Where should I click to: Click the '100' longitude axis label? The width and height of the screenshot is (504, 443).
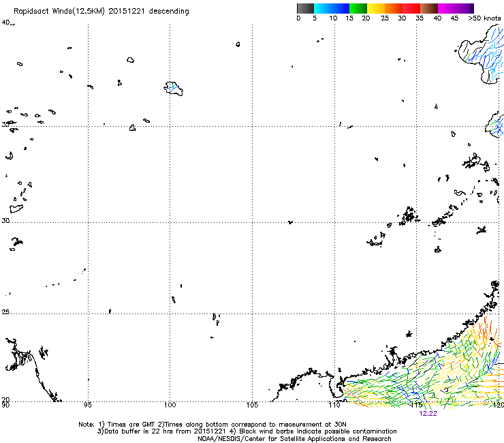point(170,405)
